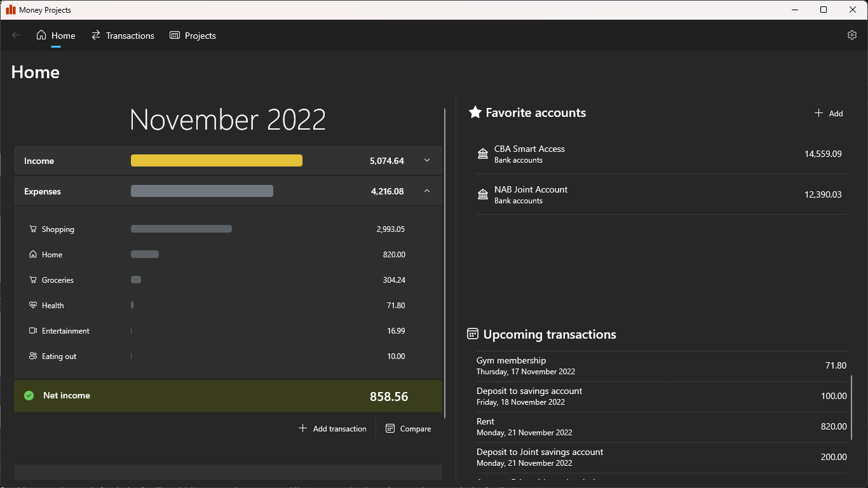Viewport: 868px width, 488px height.
Task: Select the Home tab
Action: coord(56,36)
